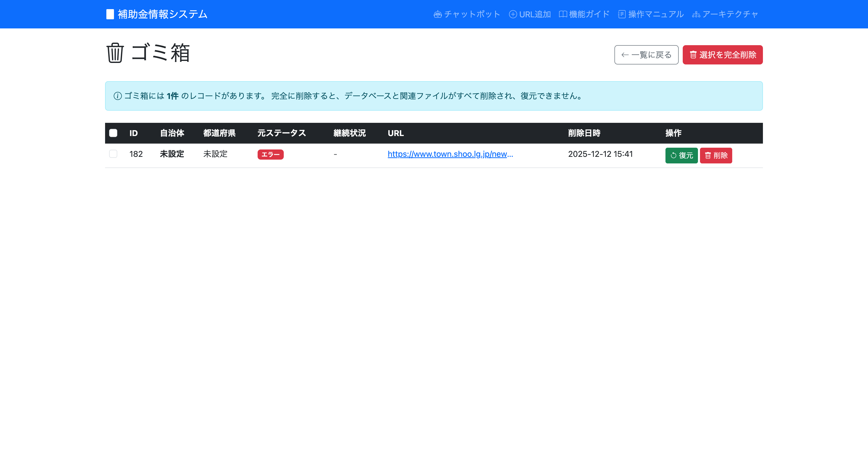Toggle the select-all checkbox in the table header
This screenshot has width=868, height=472.
point(113,133)
